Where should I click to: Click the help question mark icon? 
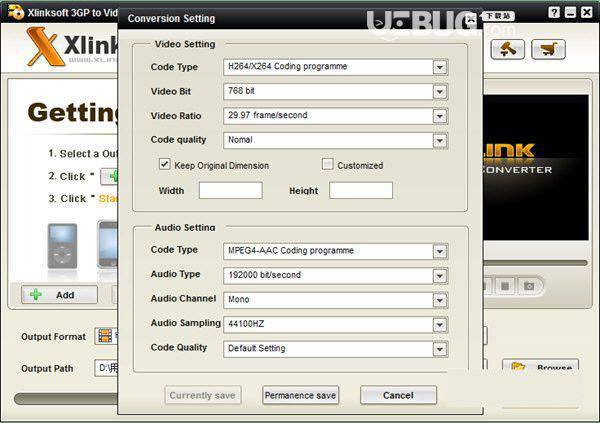[553, 13]
